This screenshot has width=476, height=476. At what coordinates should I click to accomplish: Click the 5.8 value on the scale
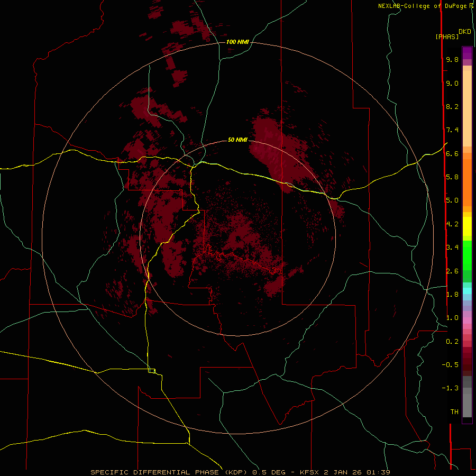point(452,177)
